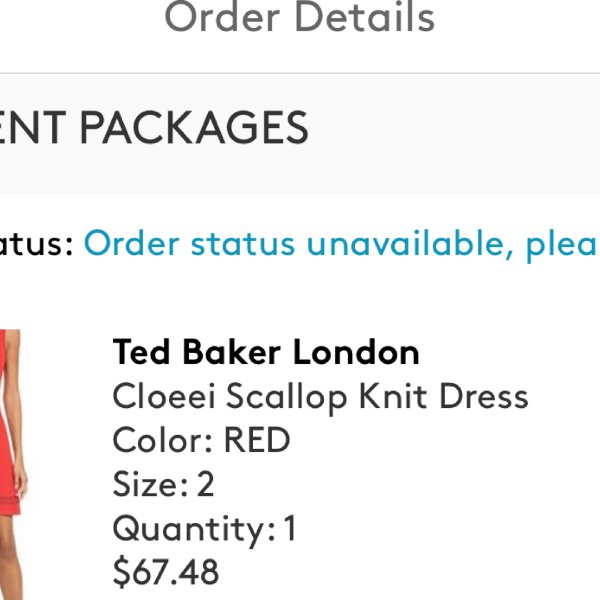Click the quantity value '1'

pyautogui.click(x=290, y=528)
